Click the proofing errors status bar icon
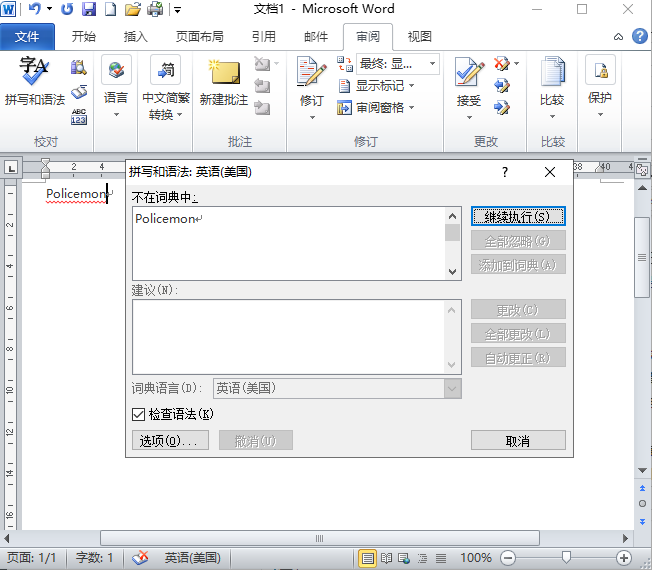 (x=140, y=558)
